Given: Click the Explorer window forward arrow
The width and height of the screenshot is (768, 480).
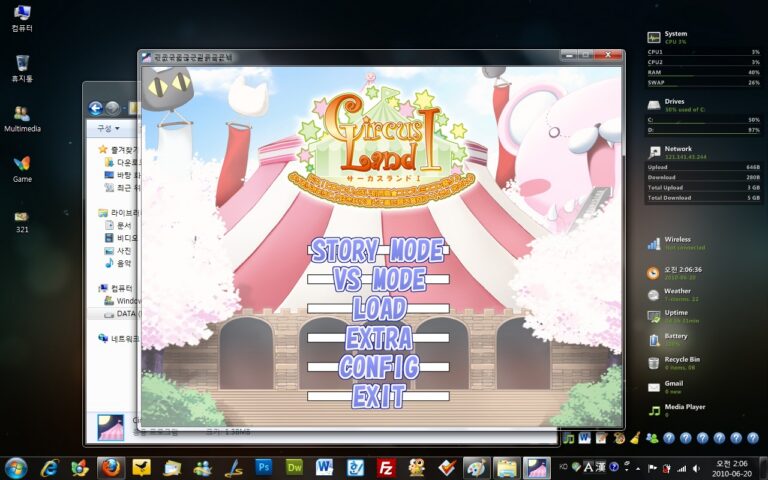Looking at the screenshot, I should point(113,108).
